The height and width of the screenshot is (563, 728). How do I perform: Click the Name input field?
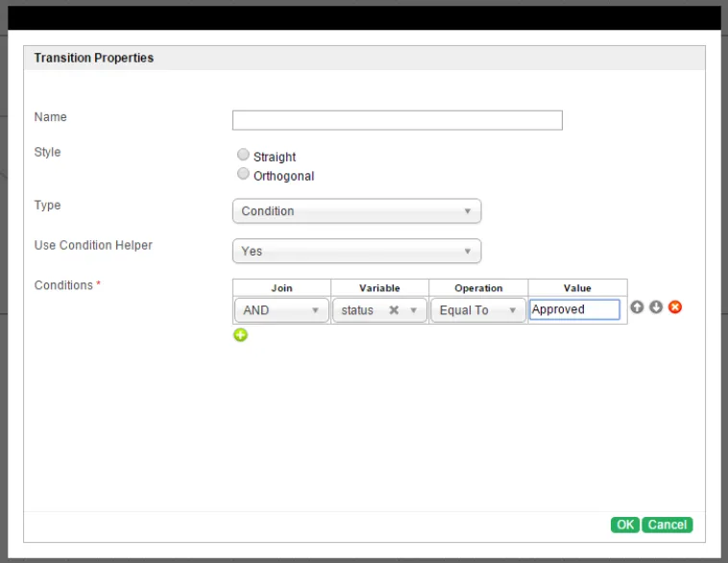[397, 120]
